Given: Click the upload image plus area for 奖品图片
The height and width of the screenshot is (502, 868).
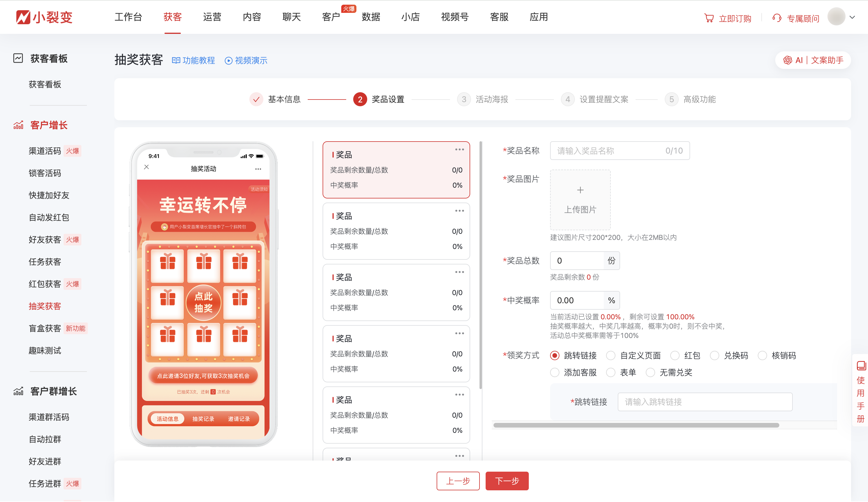Looking at the screenshot, I should pyautogui.click(x=580, y=200).
